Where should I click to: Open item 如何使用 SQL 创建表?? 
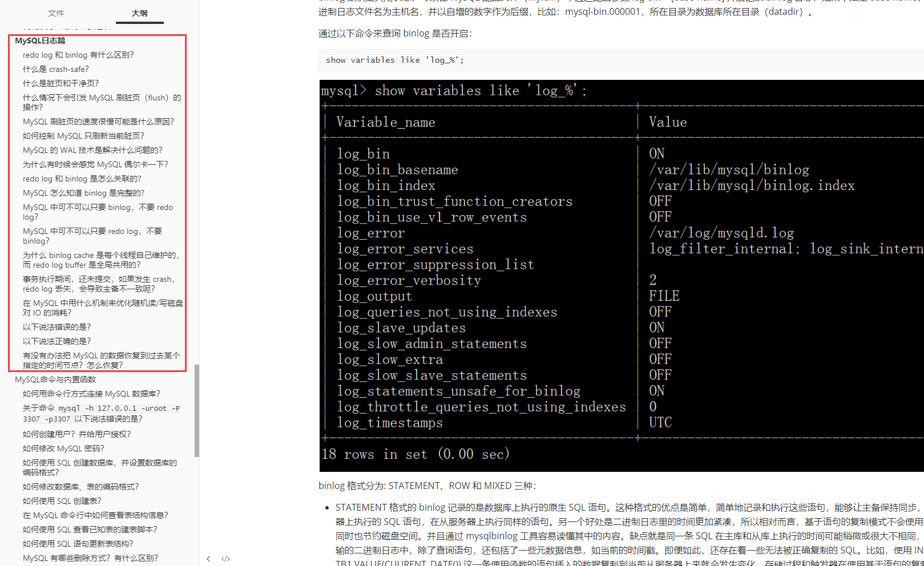[62, 501]
